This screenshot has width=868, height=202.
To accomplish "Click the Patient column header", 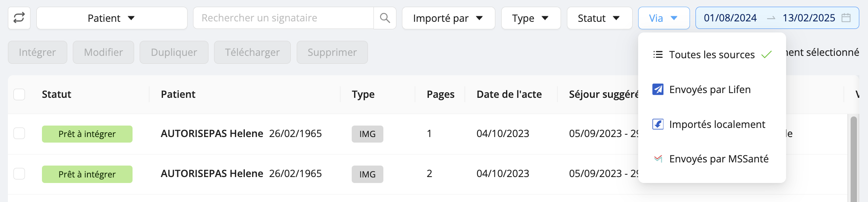I will coord(178,94).
